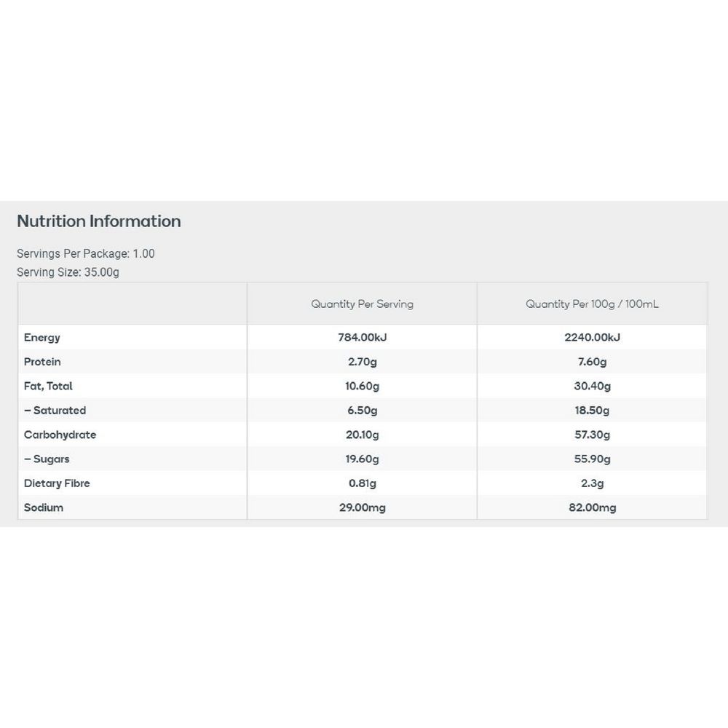Select the 6.50g saturated fat value
The height and width of the screenshot is (728, 728).
[362, 411]
